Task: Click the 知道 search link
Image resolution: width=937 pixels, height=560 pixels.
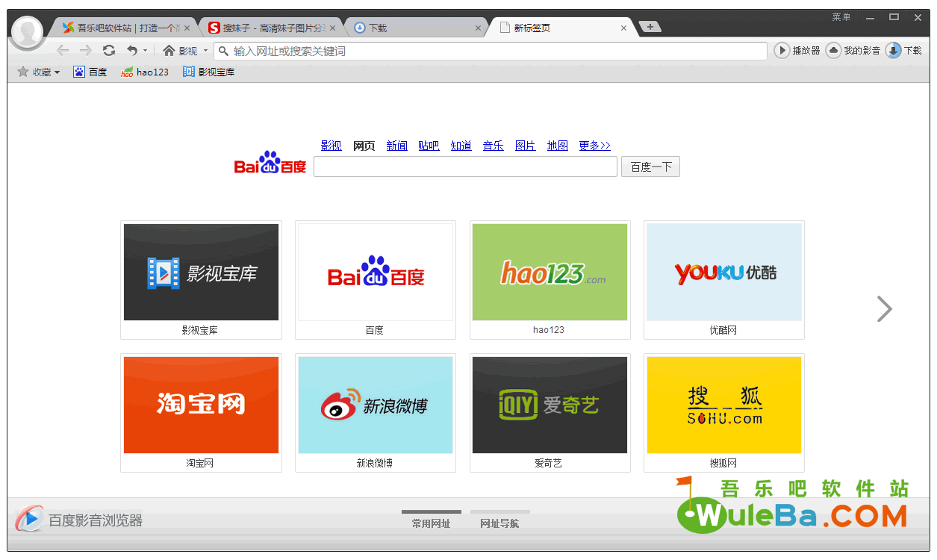Action: [x=461, y=146]
